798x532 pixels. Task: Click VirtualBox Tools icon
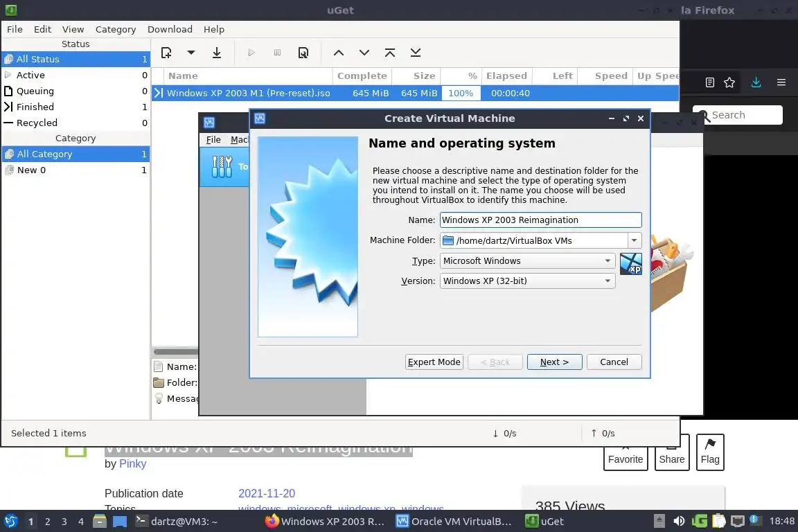[x=222, y=166]
